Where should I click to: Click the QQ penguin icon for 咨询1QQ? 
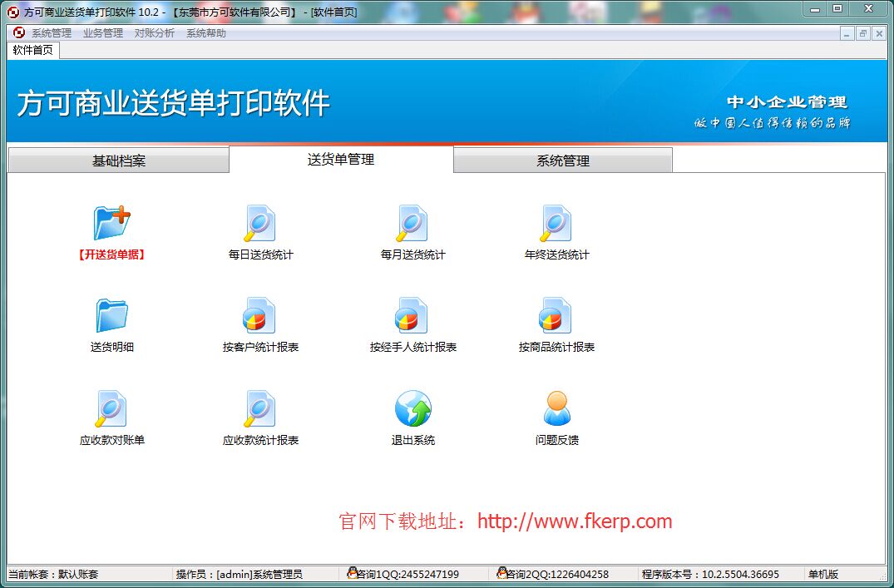(353, 573)
